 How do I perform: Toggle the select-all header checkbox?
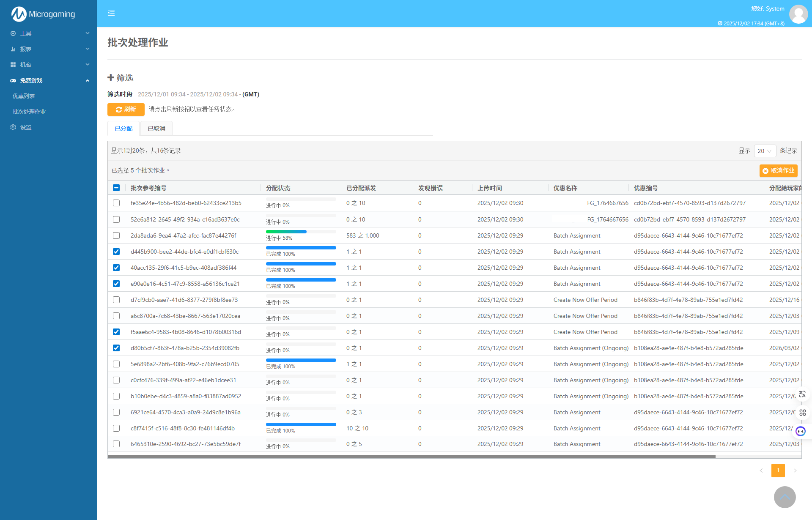click(x=116, y=188)
